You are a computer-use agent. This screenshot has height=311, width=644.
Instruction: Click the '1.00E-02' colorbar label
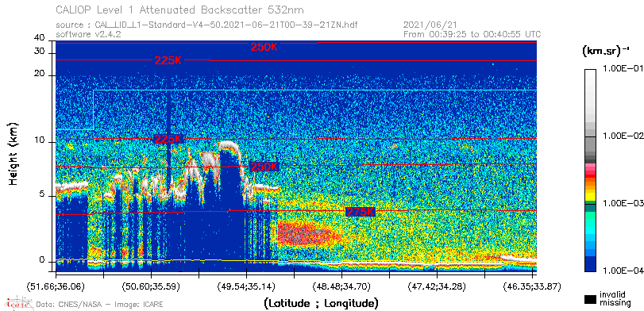tap(623, 136)
